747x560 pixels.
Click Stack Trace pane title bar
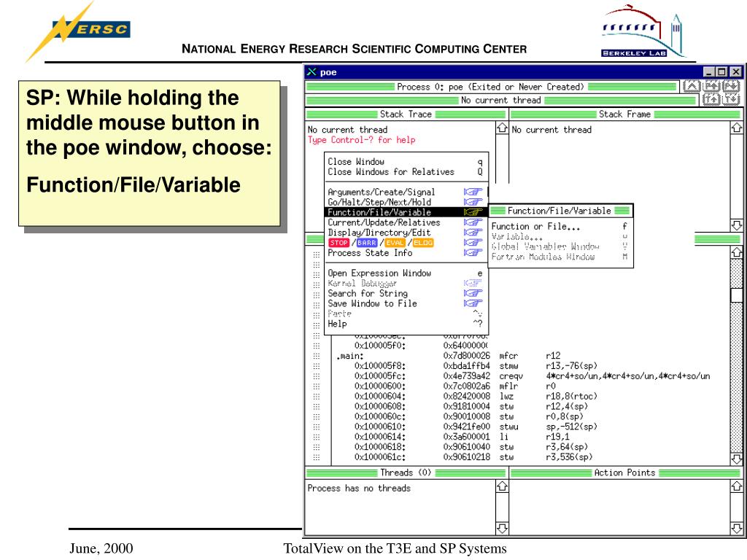(x=406, y=114)
